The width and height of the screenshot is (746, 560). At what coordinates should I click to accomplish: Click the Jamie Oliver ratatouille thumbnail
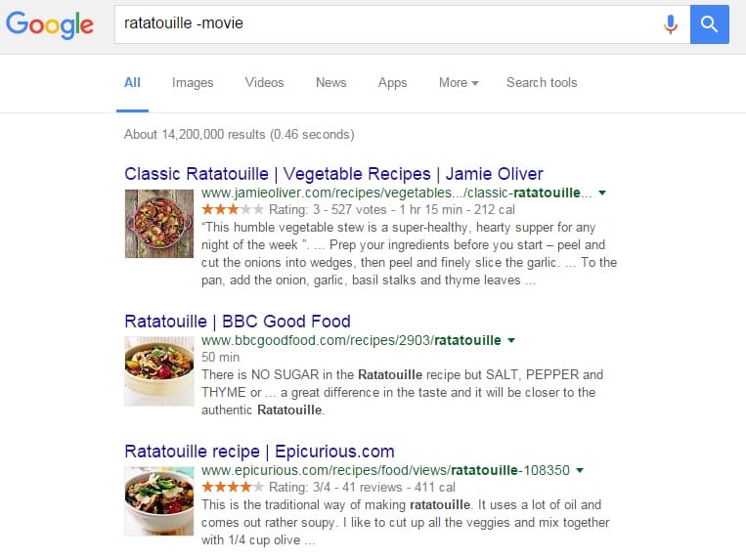(x=159, y=224)
